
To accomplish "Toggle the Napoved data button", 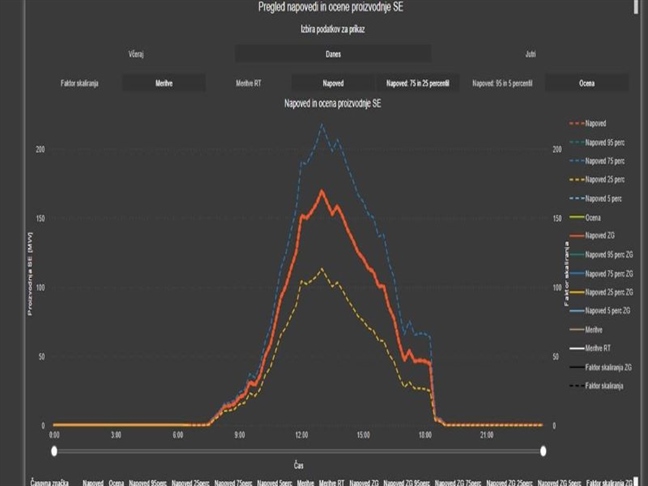I will (x=333, y=83).
